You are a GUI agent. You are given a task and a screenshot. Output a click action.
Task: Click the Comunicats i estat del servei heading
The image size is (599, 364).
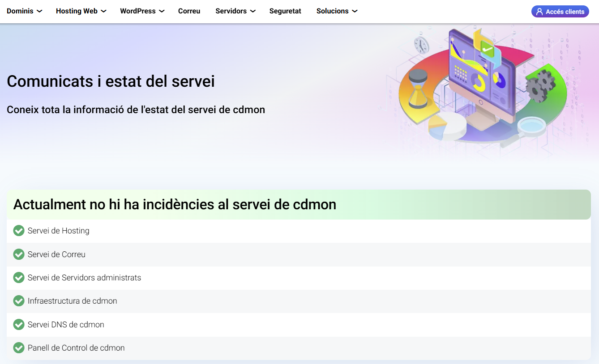111,81
